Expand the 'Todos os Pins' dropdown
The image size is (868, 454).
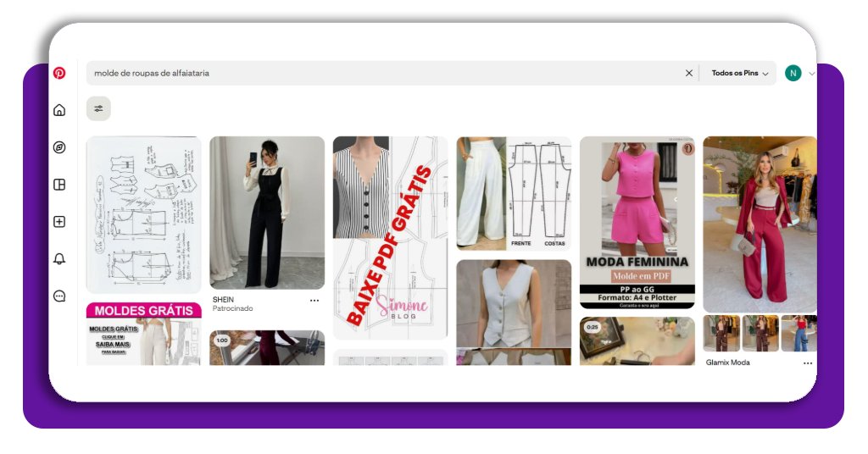[739, 74]
